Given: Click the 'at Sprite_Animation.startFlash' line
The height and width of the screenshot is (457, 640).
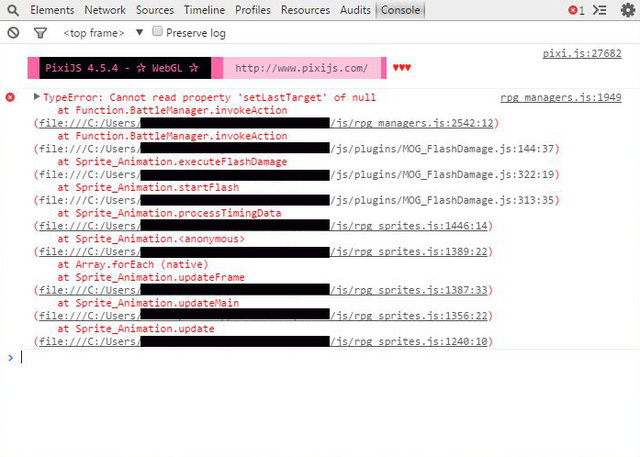Looking at the screenshot, I should [x=148, y=187].
